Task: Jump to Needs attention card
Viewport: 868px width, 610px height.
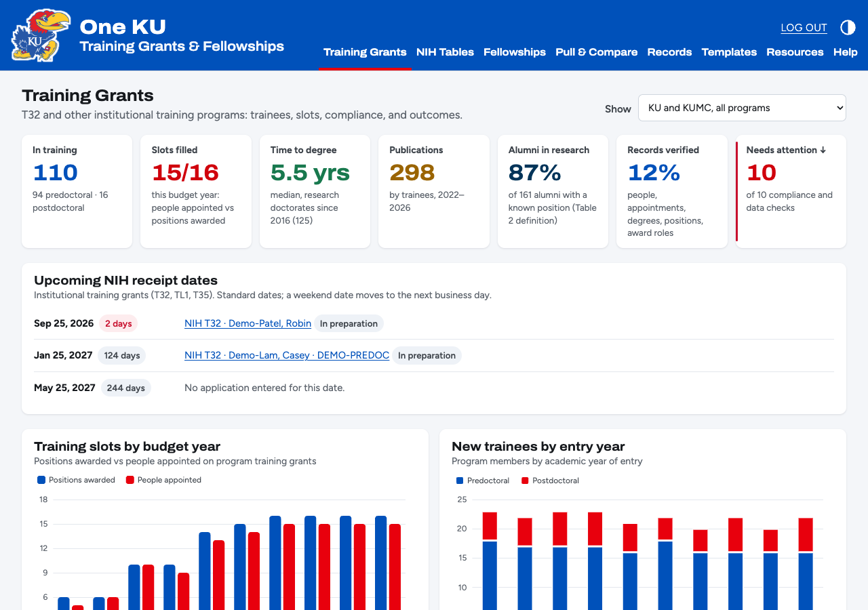Action: click(x=791, y=191)
